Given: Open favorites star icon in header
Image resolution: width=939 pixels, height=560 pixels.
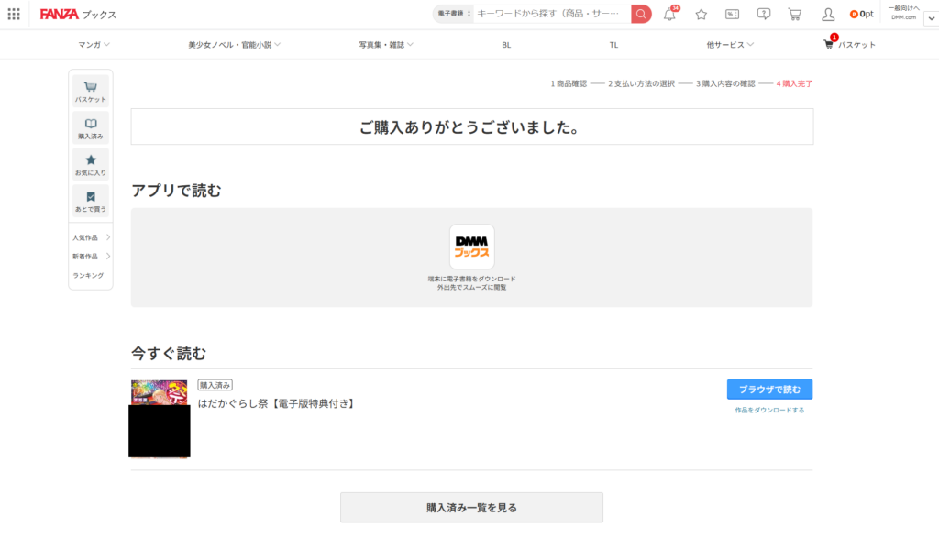Looking at the screenshot, I should coord(701,15).
